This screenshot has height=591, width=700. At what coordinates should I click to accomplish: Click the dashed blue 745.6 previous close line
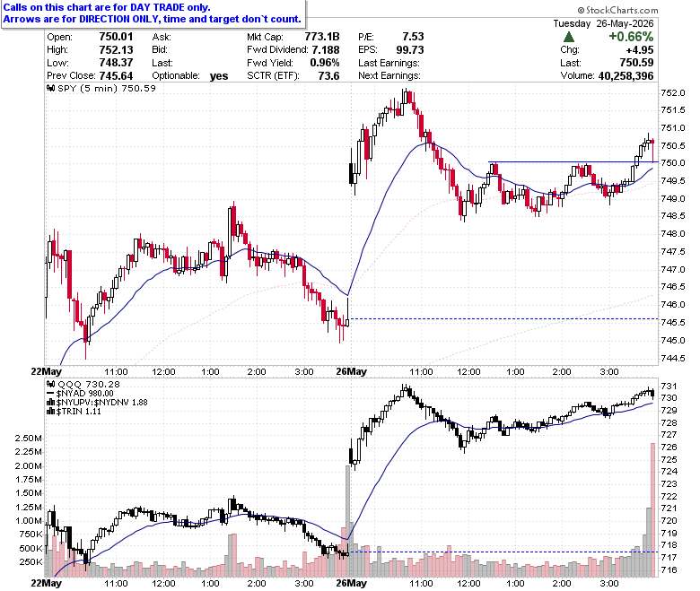click(x=504, y=319)
